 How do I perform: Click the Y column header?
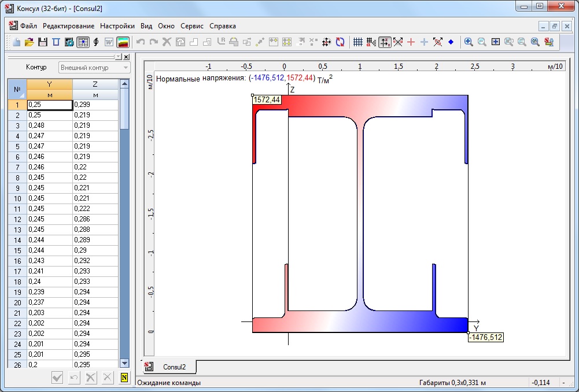pyautogui.click(x=49, y=84)
